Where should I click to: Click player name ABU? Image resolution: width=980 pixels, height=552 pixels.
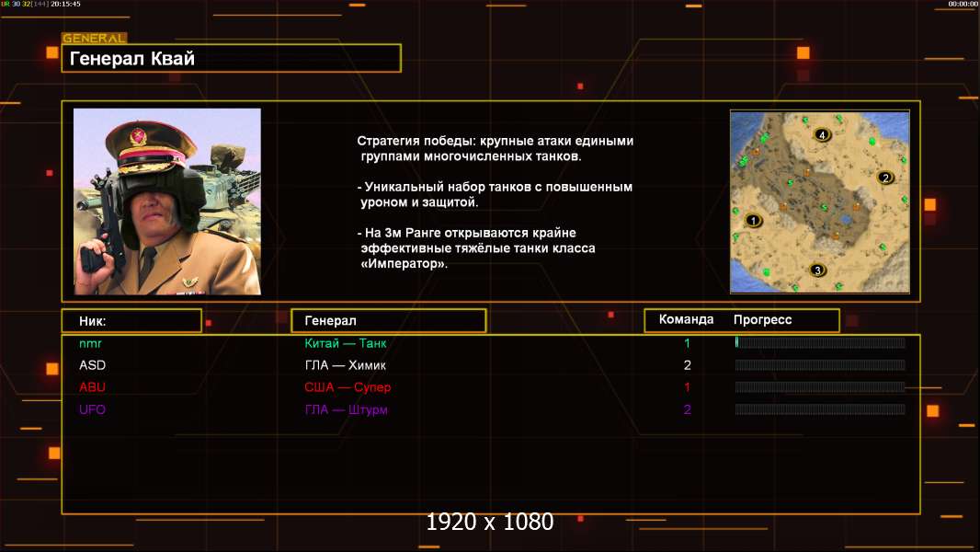pyautogui.click(x=93, y=387)
